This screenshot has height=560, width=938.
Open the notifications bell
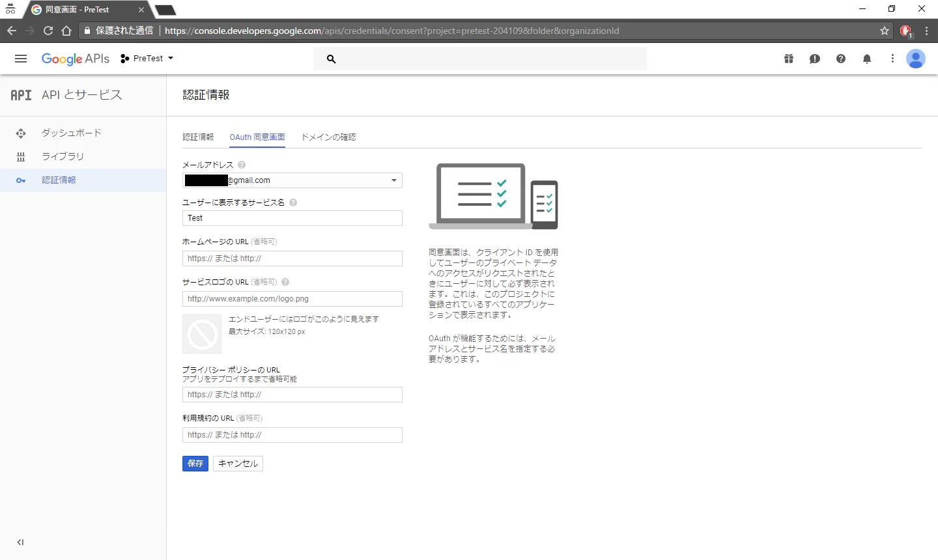point(867,59)
